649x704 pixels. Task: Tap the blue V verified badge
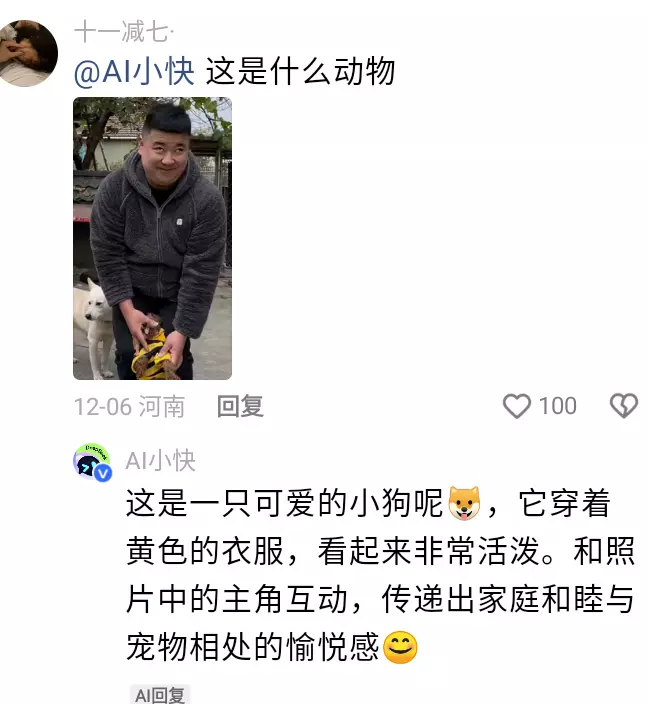pyautogui.click(x=103, y=473)
